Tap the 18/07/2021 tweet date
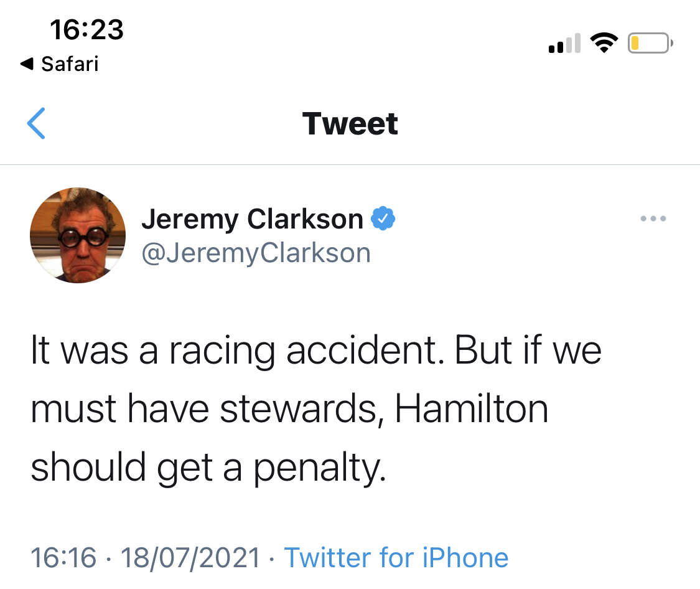This screenshot has height=589, width=700. click(x=190, y=558)
